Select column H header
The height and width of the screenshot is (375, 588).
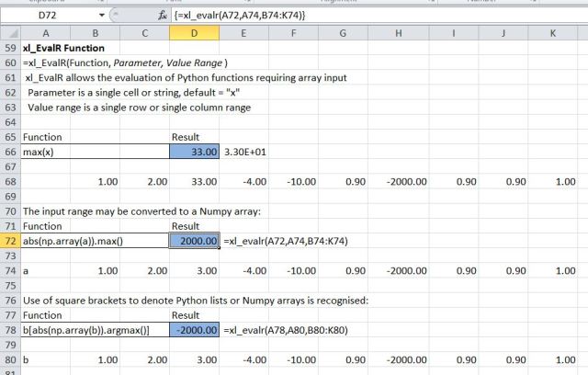pyautogui.click(x=398, y=33)
